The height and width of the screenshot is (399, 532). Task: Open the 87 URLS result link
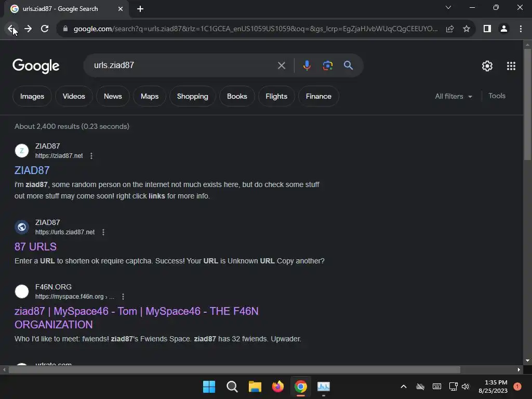36,247
